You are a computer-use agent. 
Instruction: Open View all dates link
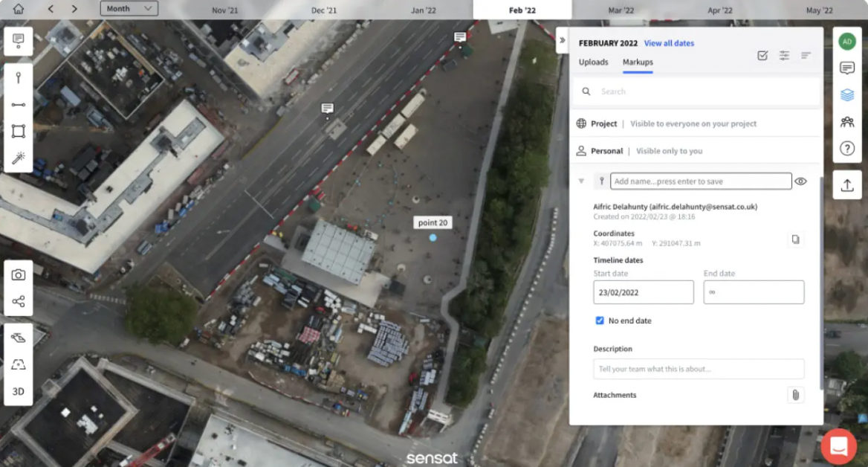[669, 43]
